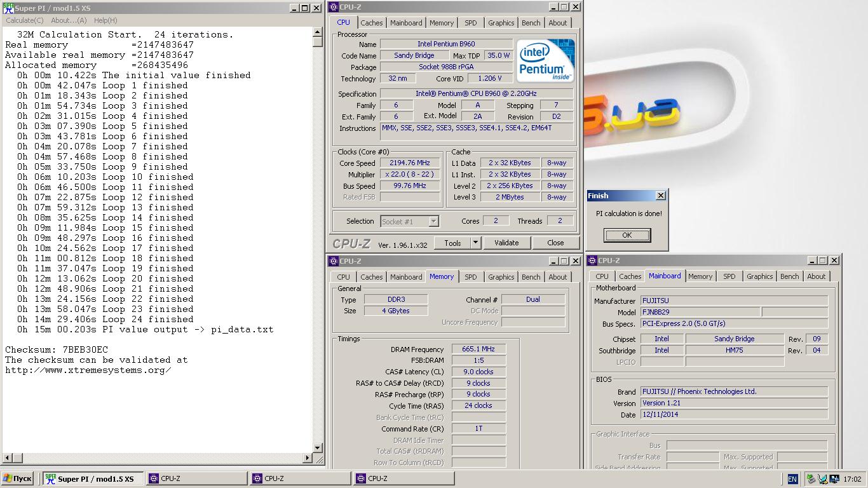The width and height of the screenshot is (868, 488).
Task: Click the Tools button in CPU-Z
Action: pos(452,243)
